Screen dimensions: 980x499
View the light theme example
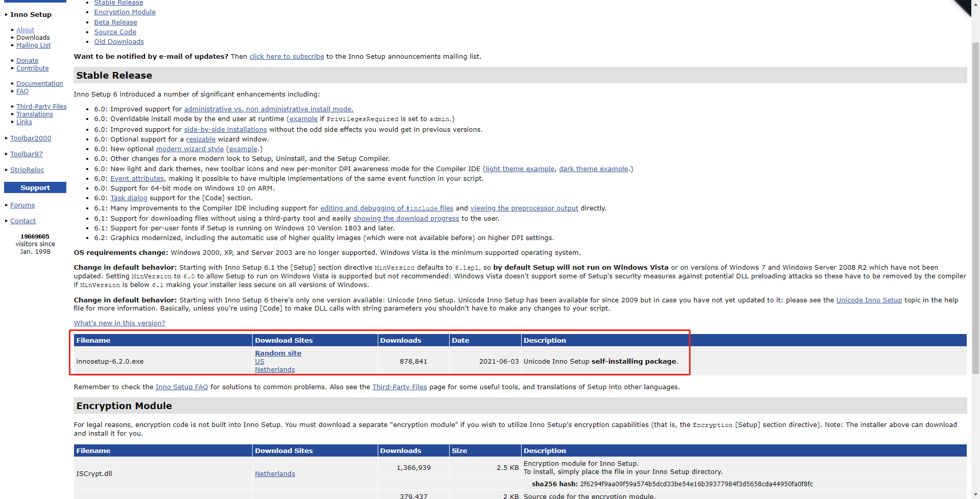[x=520, y=169]
